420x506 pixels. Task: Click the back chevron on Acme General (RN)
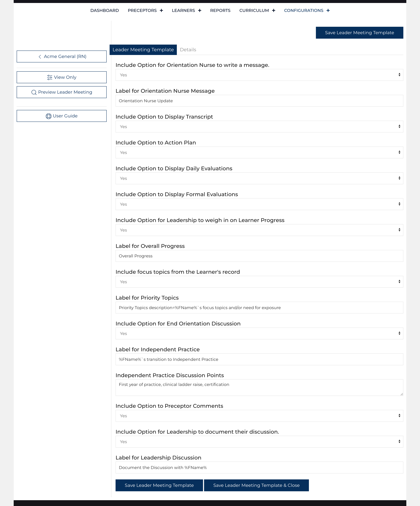pyautogui.click(x=40, y=57)
